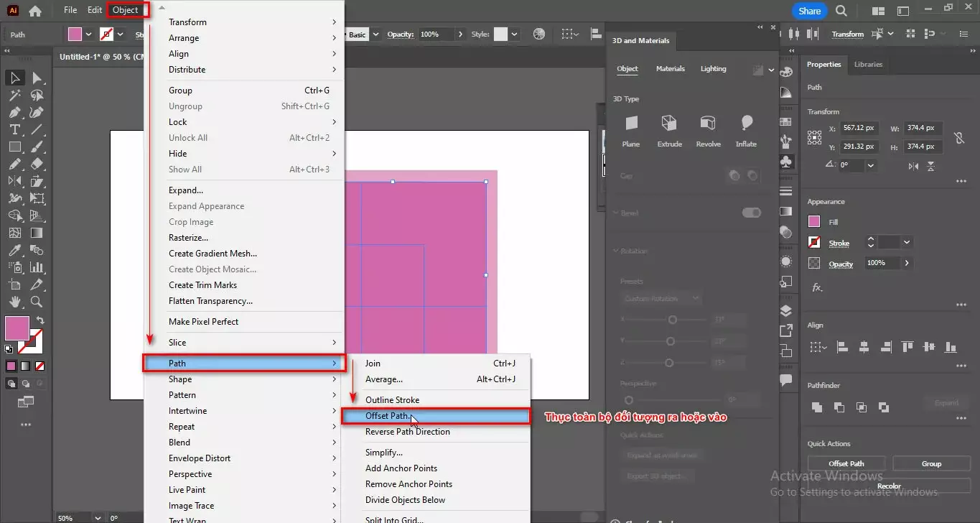Click the constrain proportions link icon
Screen dimensions: 980x523
961,136
